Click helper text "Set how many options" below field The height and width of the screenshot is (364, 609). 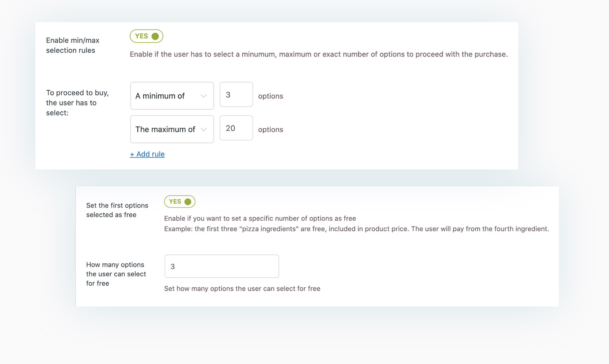pos(242,289)
